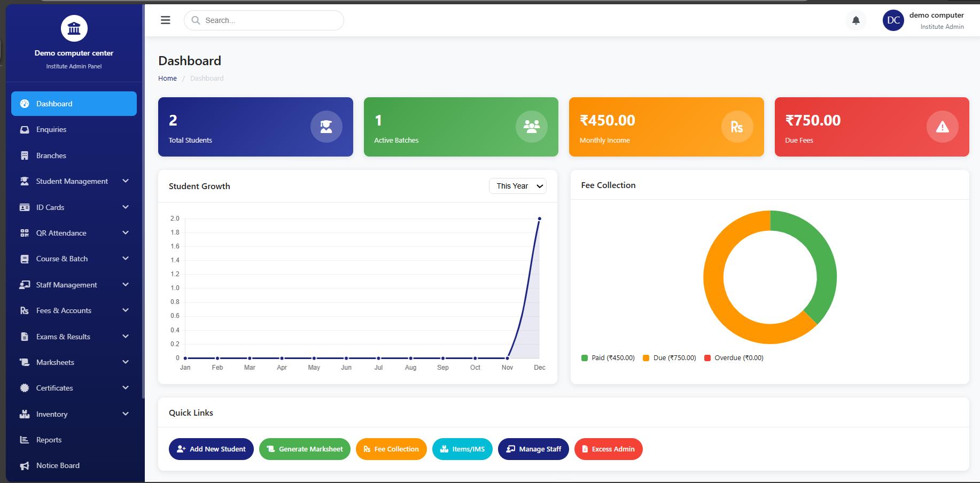Follow the Home breadcrumb link
Viewport: 980px width, 483px height.
[x=167, y=78]
